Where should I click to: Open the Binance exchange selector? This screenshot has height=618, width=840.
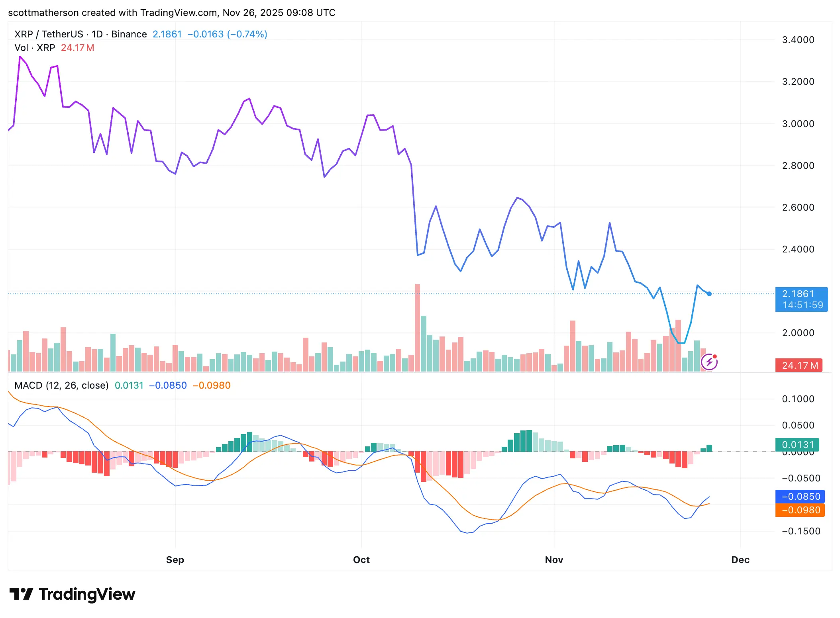pos(129,34)
